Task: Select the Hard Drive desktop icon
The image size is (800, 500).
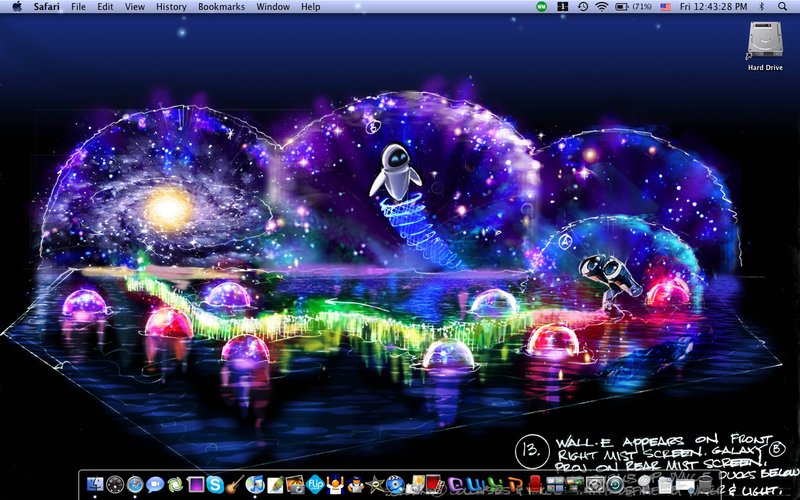Action: [x=765, y=46]
